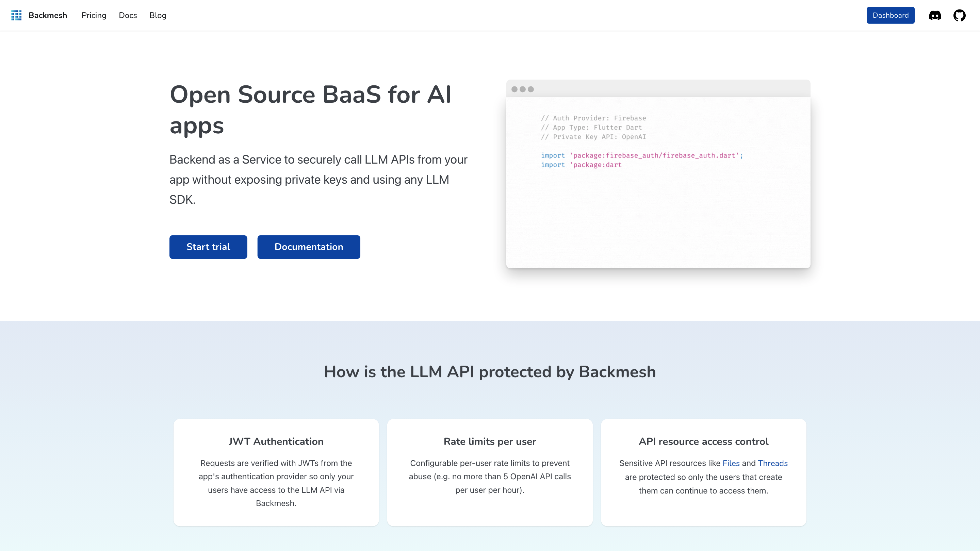Image resolution: width=980 pixels, height=551 pixels.
Task: Open the Discord community icon
Action: click(935, 15)
